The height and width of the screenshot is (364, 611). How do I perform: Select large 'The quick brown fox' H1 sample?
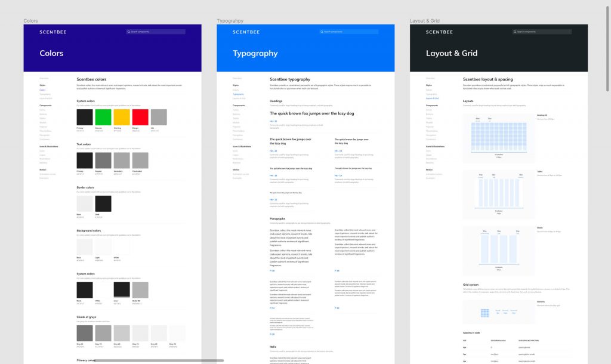pyautogui.click(x=311, y=113)
